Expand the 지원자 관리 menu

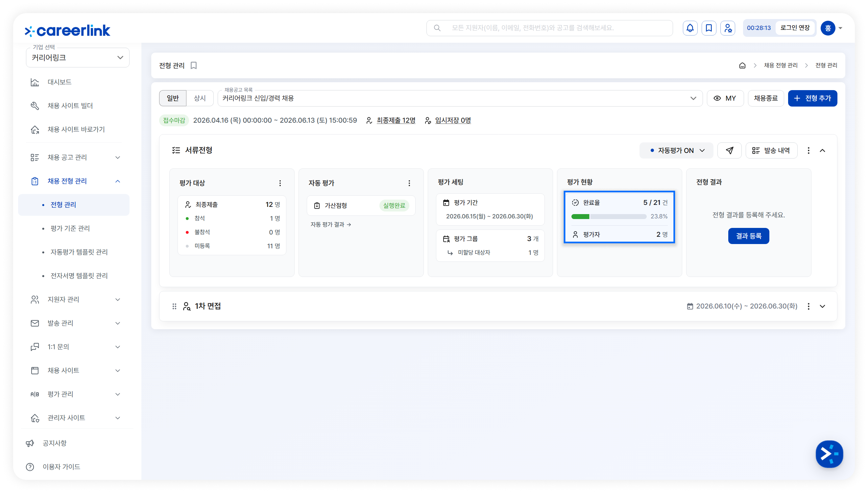pos(118,300)
